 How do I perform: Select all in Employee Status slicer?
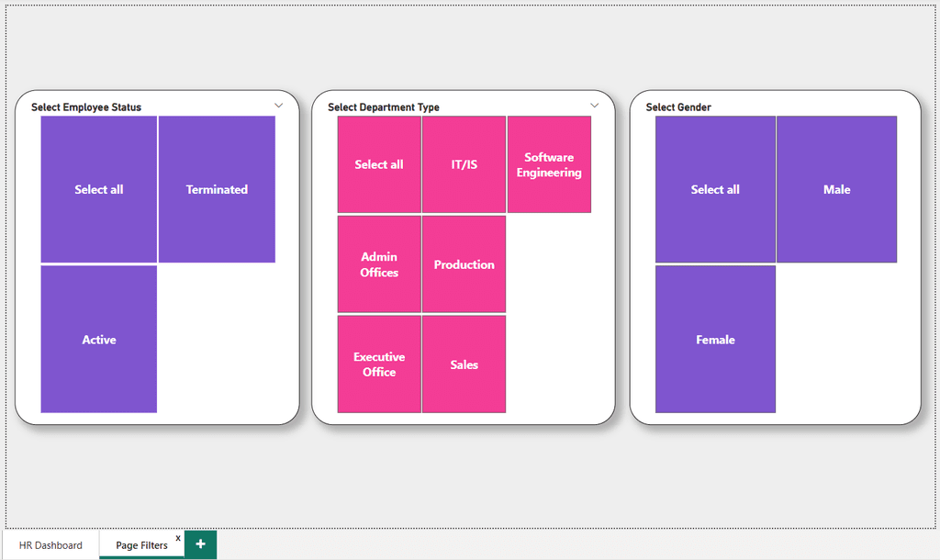pyautogui.click(x=99, y=189)
